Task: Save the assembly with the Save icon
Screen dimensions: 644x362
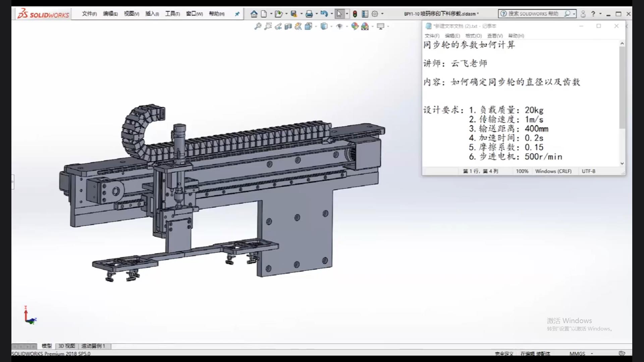Action: tap(294, 14)
